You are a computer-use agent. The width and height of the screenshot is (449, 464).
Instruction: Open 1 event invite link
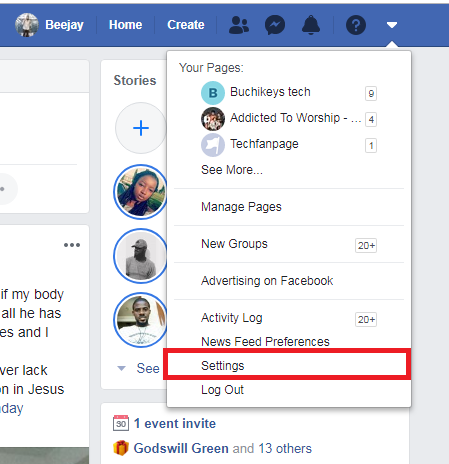click(x=175, y=424)
